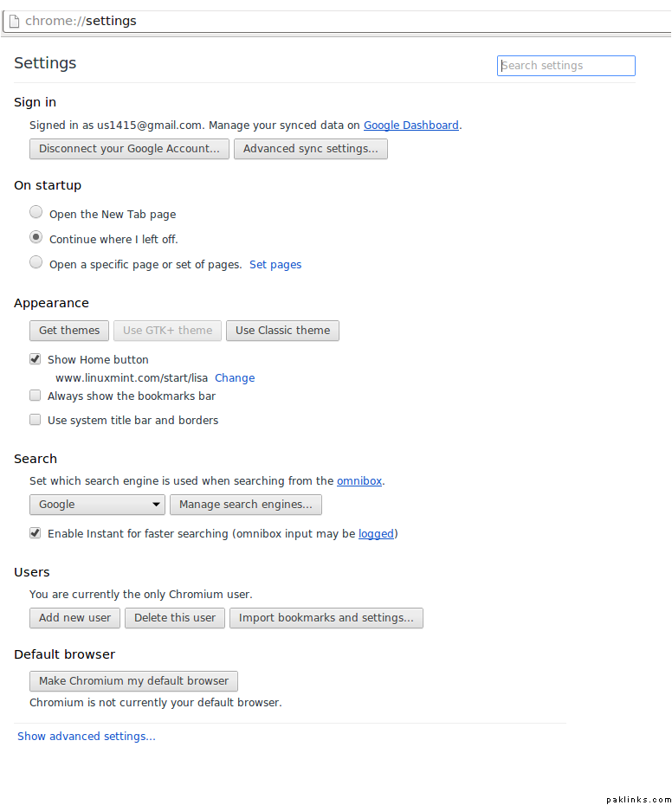Click Set pages link
672x805 pixels.
tap(275, 265)
